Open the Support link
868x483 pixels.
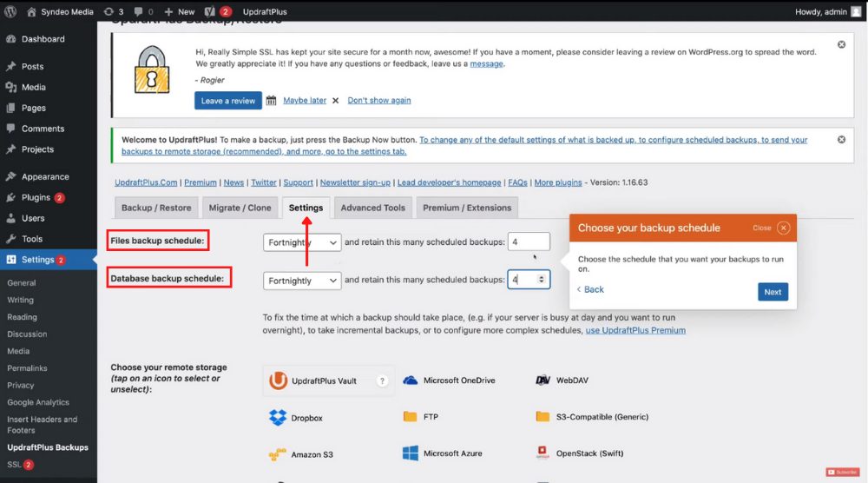point(298,182)
